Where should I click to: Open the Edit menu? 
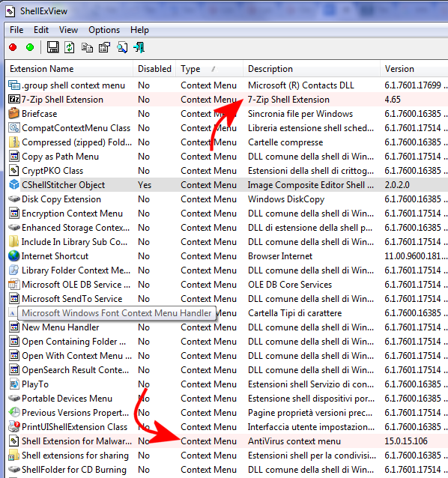coord(41,30)
